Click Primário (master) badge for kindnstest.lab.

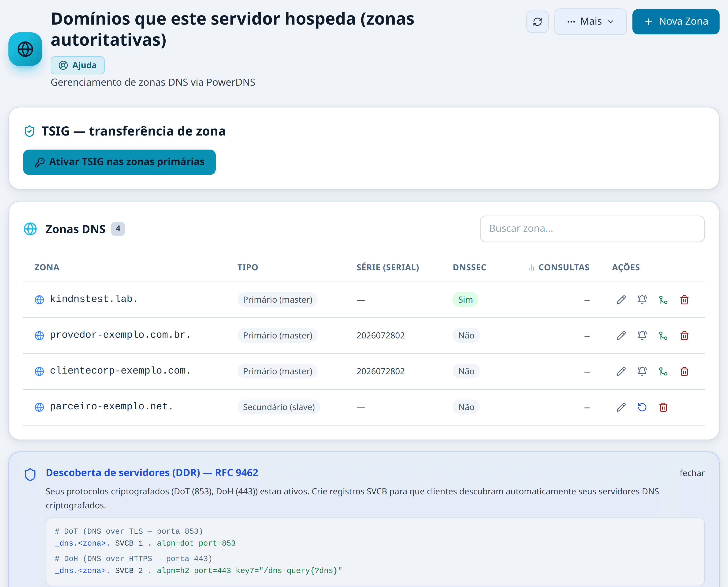coord(278,300)
